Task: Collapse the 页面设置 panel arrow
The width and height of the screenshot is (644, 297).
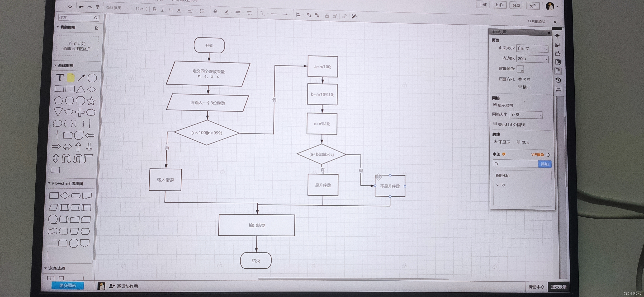Action: [x=549, y=33]
